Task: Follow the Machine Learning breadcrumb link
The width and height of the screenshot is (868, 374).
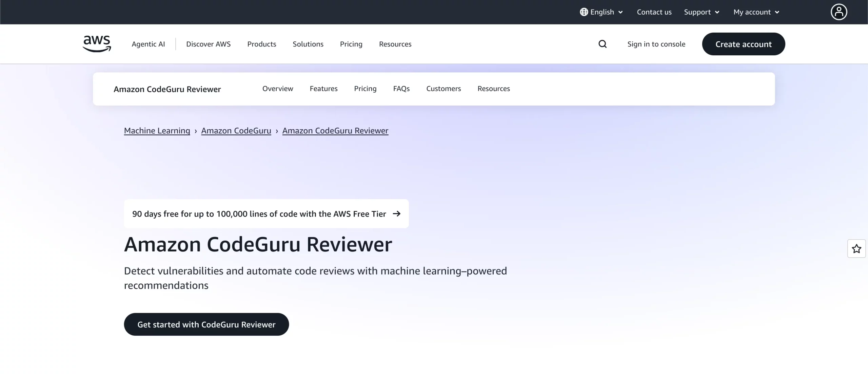Action: 157,130
